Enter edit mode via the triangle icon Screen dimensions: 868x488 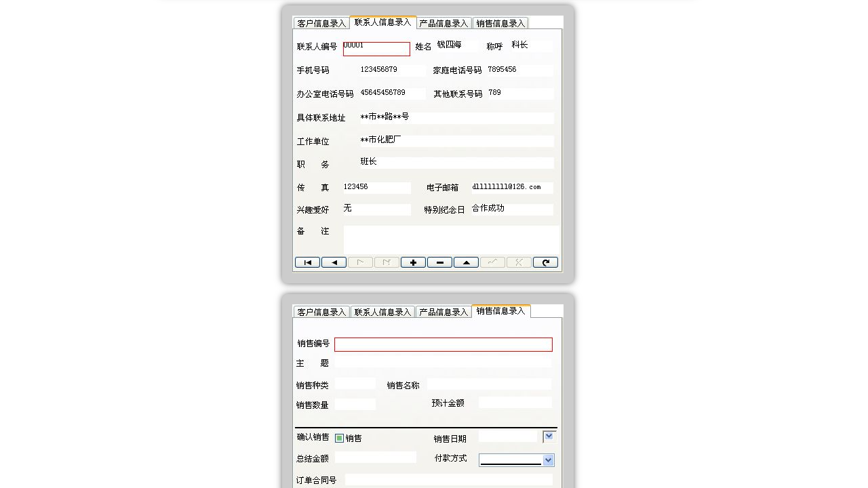466,262
